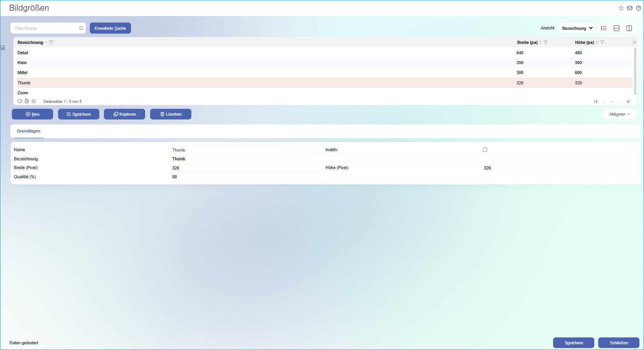Screen dimensions: 644x350
Task: Mark Bildgrößen as favorite with the star icon
Action: (x=621, y=8)
